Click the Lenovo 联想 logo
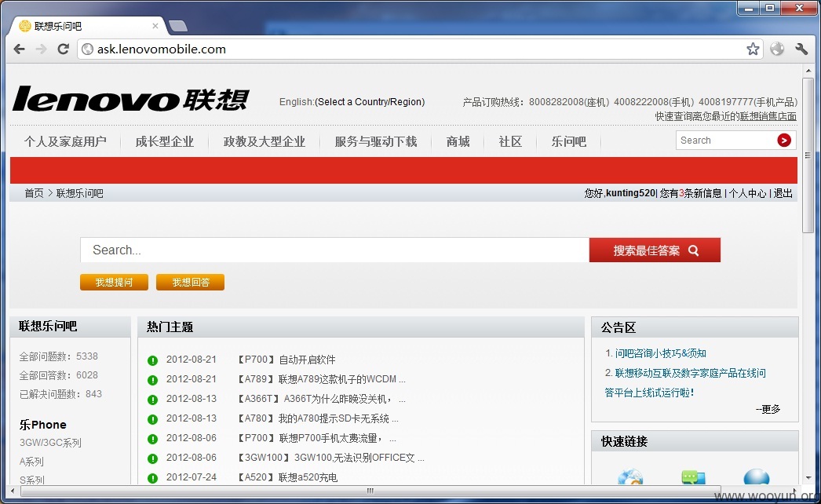 tap(130, 99)
